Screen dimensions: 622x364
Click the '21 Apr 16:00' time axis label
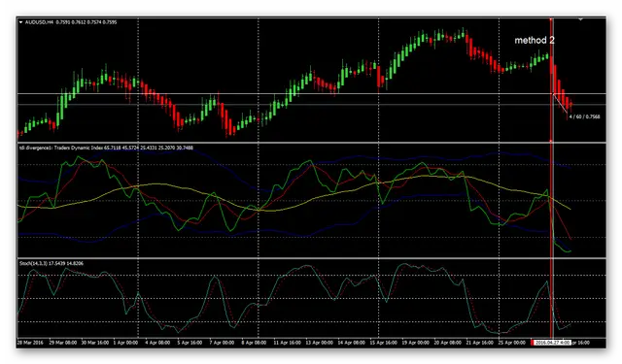[x=479, y=343]
